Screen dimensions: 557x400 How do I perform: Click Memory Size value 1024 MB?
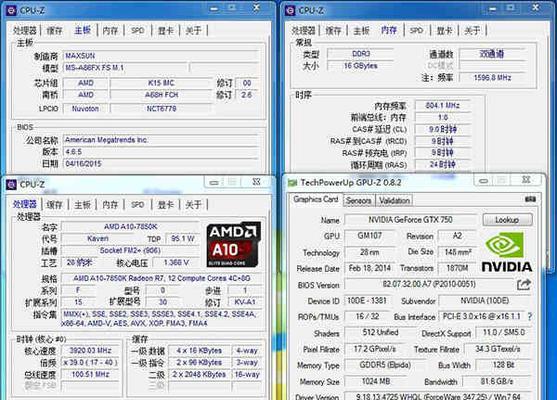[x=376, y=382]
